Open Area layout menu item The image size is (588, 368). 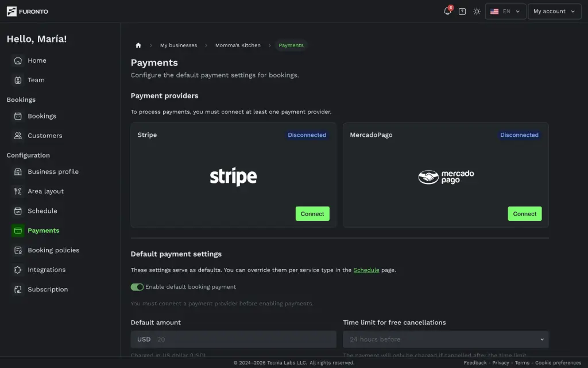(46, 191)
